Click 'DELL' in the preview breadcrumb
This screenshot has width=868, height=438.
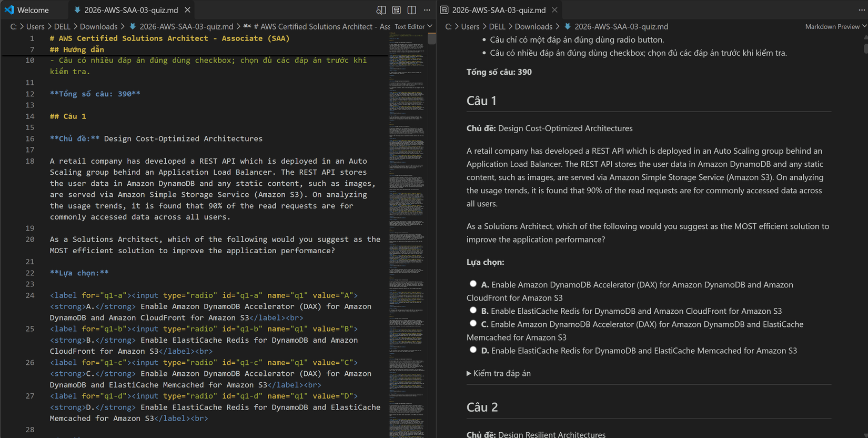tap(497, 26)
